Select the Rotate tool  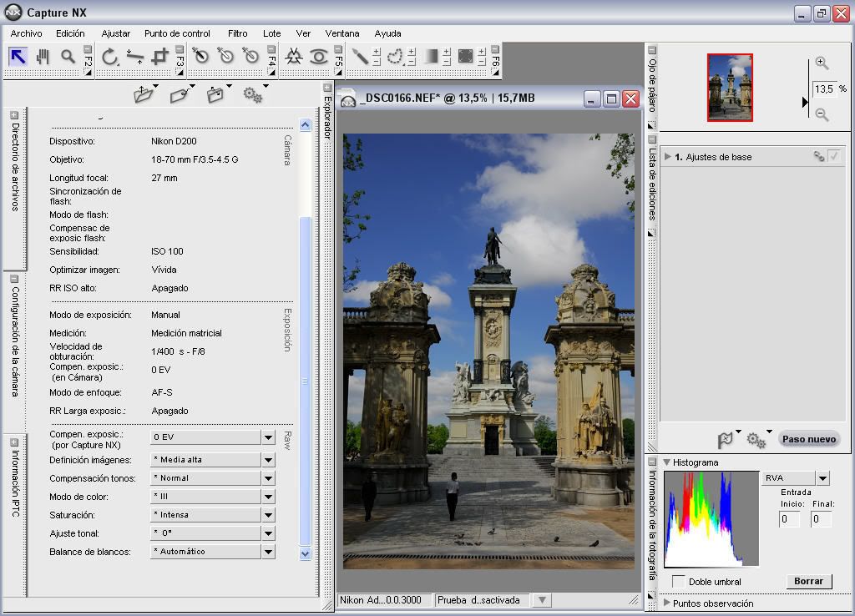click(110, 57)
